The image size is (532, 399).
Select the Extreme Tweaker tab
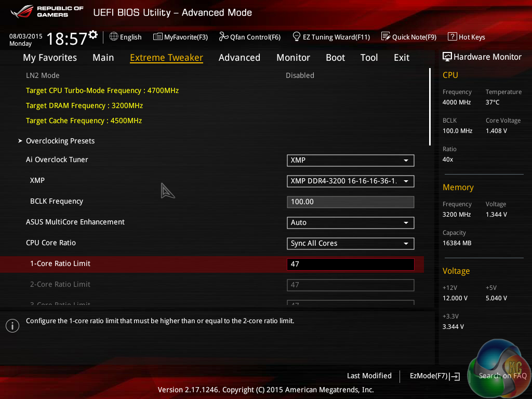click(166, 58)
